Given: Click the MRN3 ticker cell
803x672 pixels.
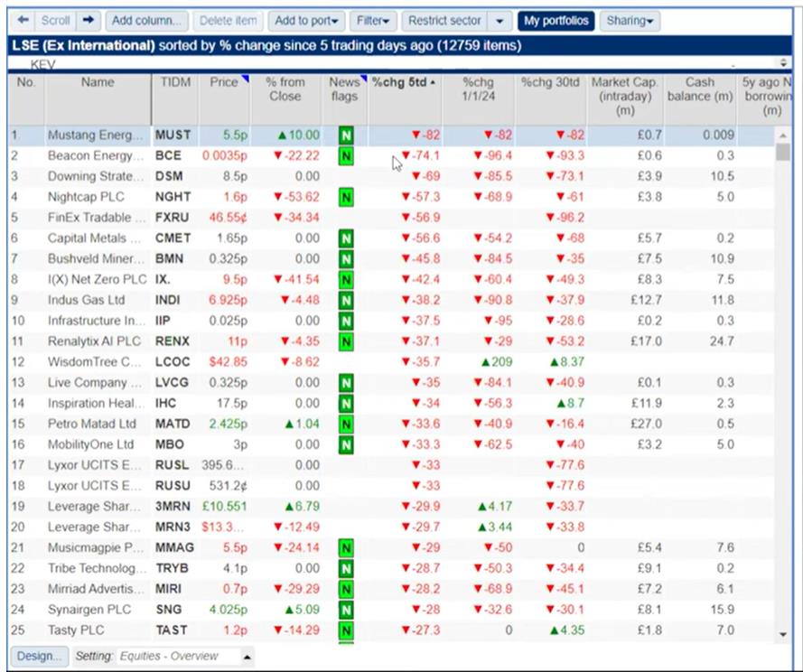Looking at the screenshot, I should [173, 527].
